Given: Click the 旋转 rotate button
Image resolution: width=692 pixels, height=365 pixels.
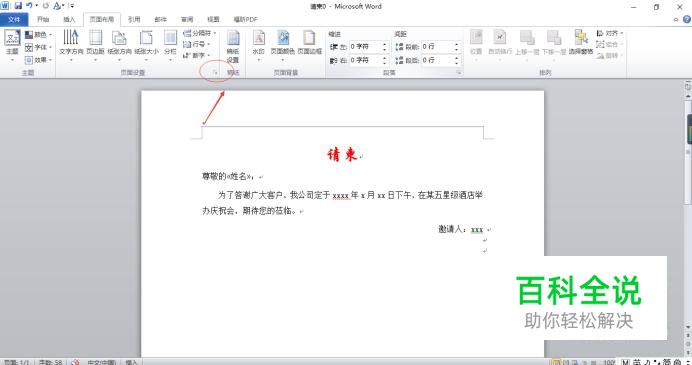Looking at the screenshot, I should pyautogui.click(x=609, y=56).
